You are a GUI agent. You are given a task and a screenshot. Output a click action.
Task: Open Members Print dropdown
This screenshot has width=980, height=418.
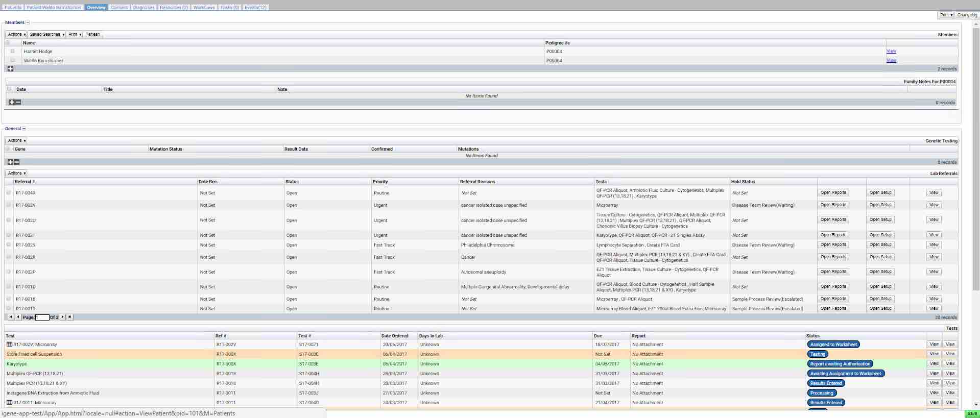coord(75,34)
